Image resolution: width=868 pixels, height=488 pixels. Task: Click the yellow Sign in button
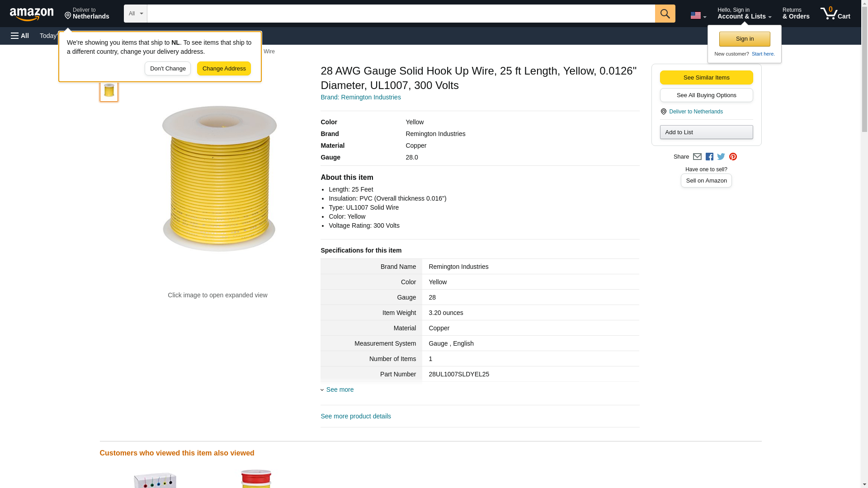(x=744, y=39)
